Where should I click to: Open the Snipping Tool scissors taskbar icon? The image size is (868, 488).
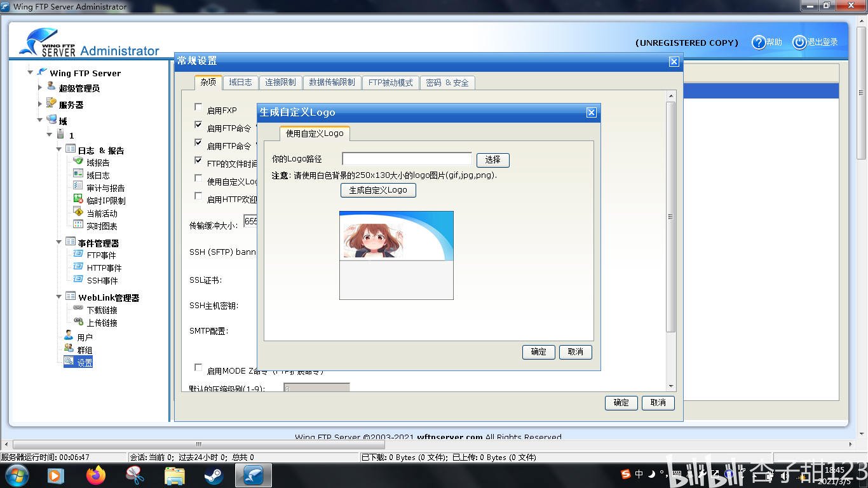click(135, 475)
